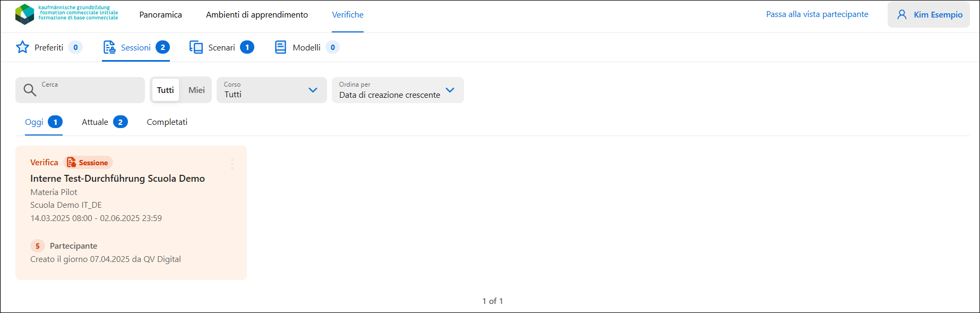Screen dimensions: 980x313
Task: Show the Oggi sessions tab
Action: (44, 122)
